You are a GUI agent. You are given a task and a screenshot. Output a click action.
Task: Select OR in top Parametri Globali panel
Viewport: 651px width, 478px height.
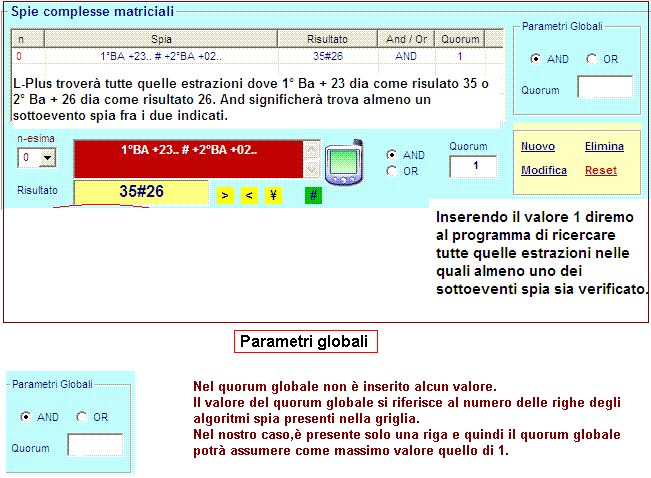point(592,59)
